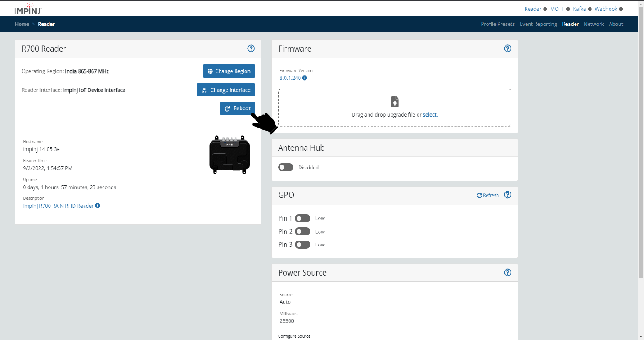Click the upload file icon in dropzone
This screenshot has width=644, height=340.
point(395,102)
